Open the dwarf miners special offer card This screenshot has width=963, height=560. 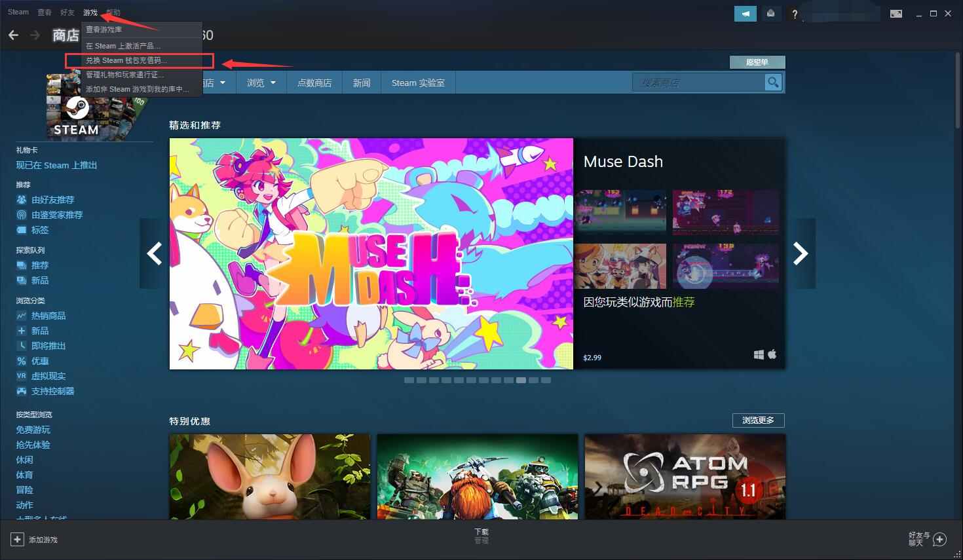coord(478,476)
